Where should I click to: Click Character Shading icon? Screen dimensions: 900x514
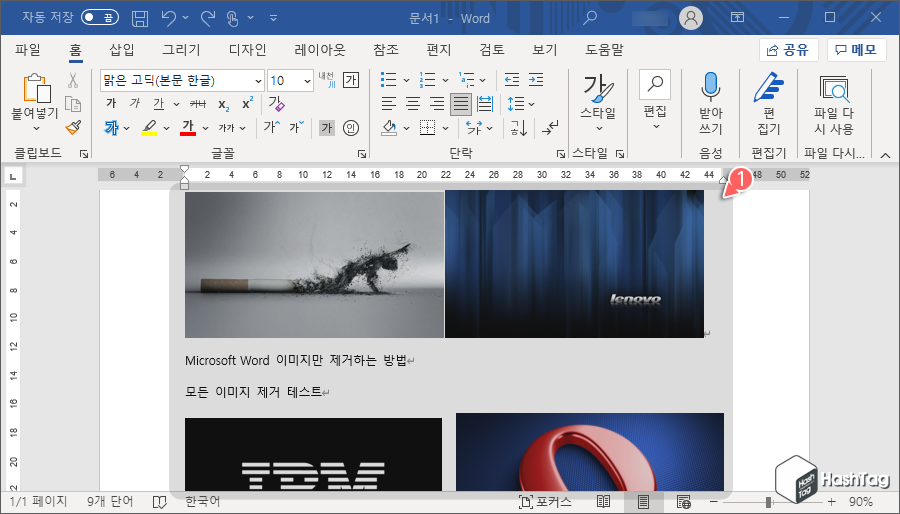(x=327, y=127)
